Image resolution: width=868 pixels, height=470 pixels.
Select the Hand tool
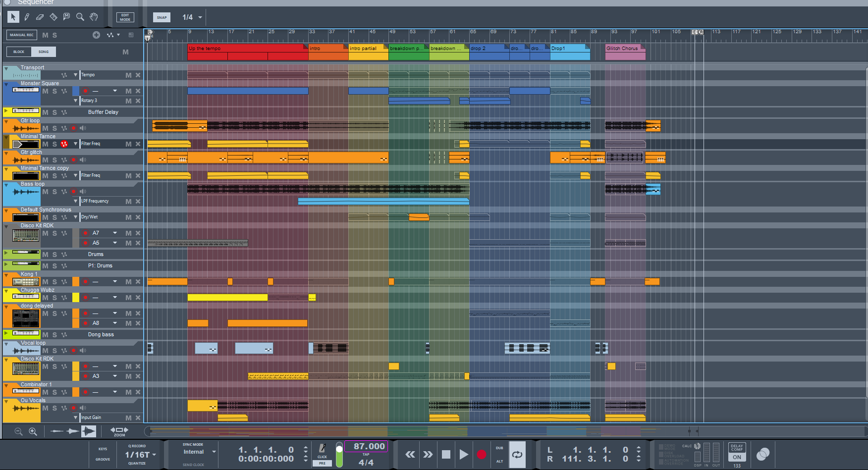94,17
